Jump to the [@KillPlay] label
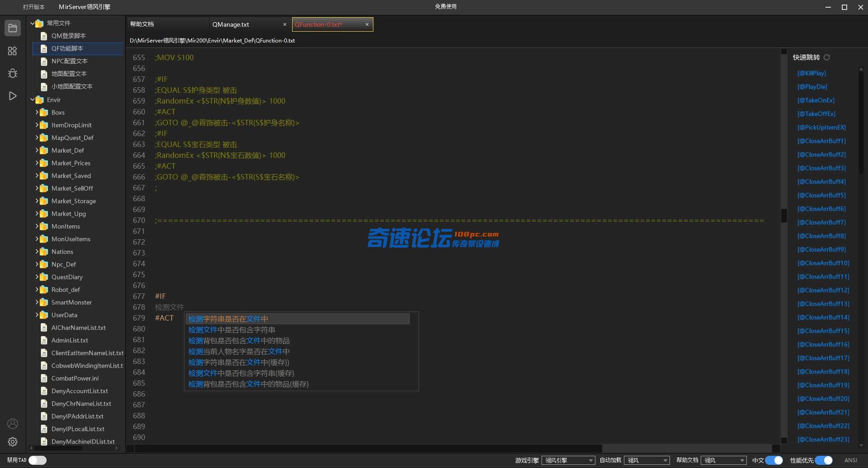This screenshot has height=468, width=868. (x=811, y=73)
